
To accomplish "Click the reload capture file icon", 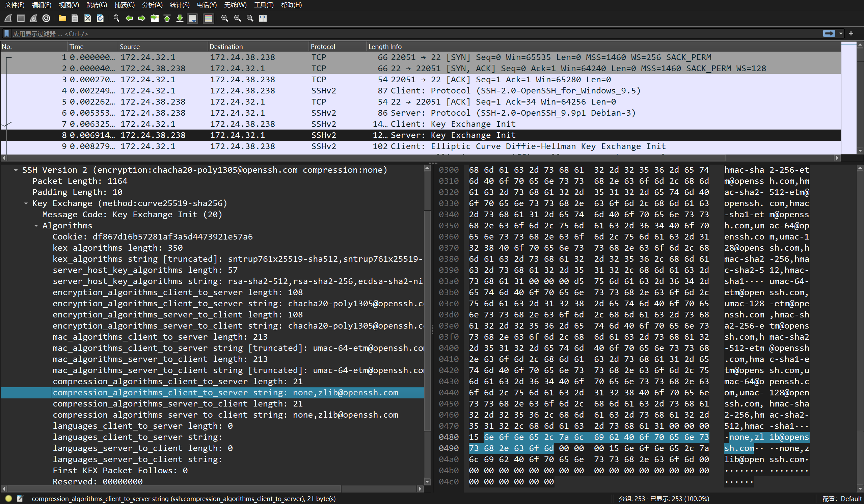I will [100, 18].
